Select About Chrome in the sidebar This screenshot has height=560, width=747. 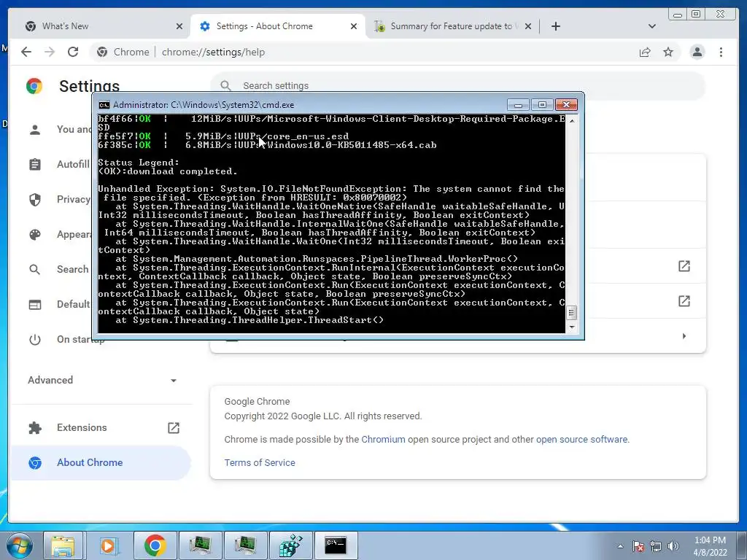[101, 462]
